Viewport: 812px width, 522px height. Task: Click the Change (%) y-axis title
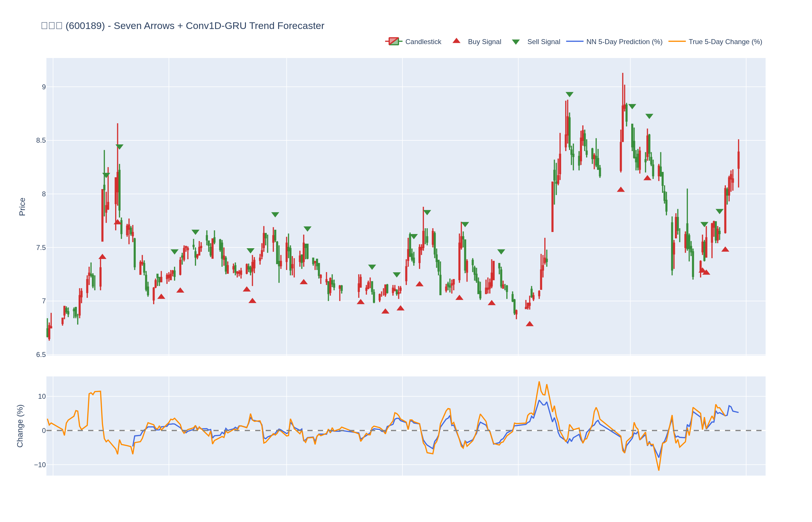[x=20, y=426]
